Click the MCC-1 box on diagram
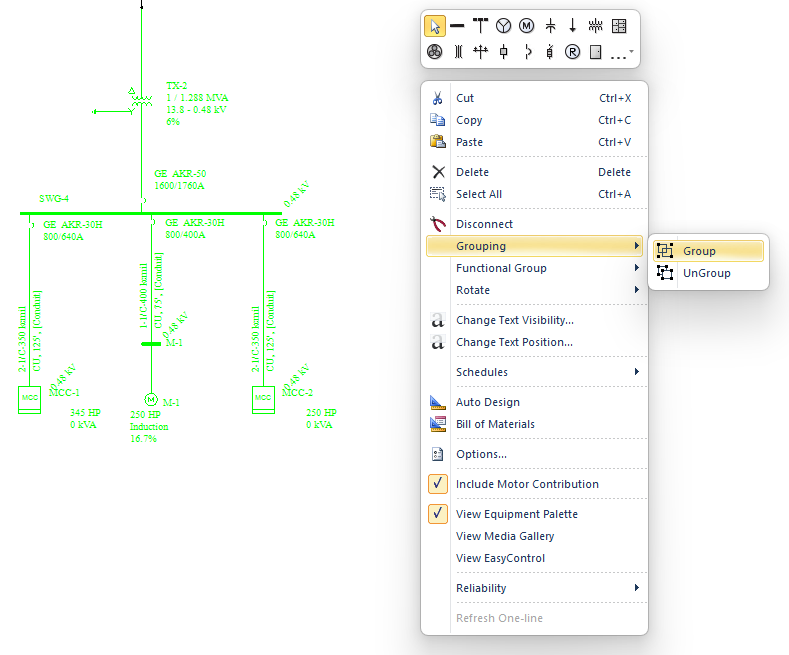Screen dimensions: 789x655 coord(29,399)
